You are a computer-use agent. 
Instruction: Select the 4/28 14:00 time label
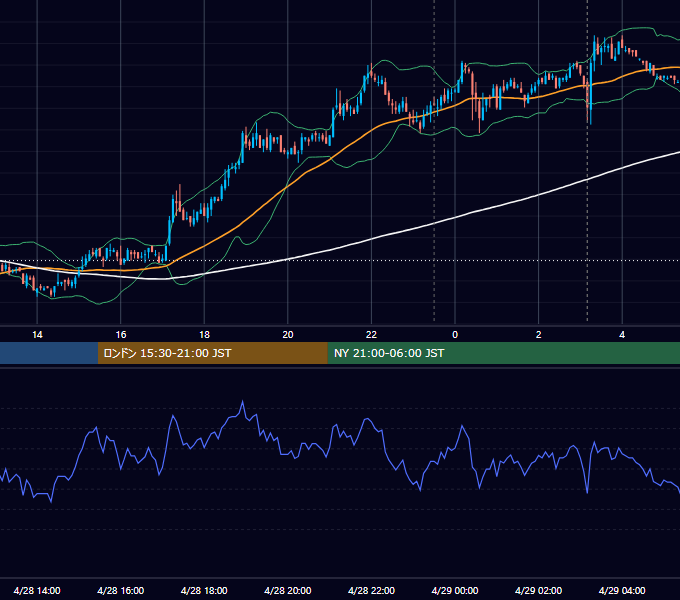click(x=37, y=590)
